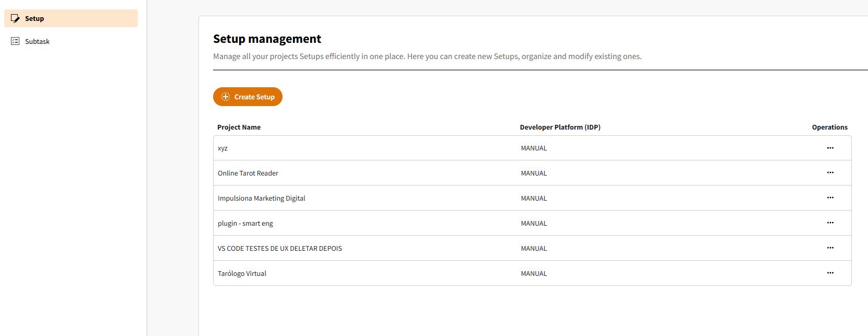Viewport: 868px width, 336px height.
Task: Switch to the Subtask menu item
Action: click(38, 41)
